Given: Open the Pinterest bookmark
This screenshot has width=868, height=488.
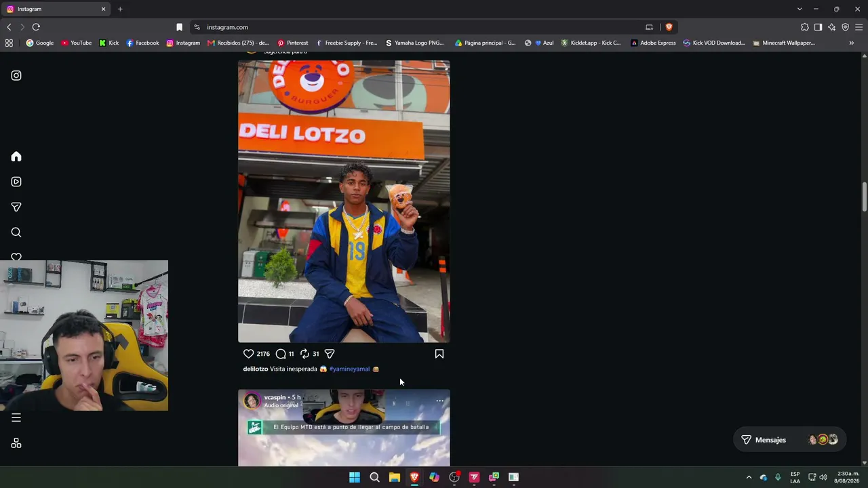Looking at the screenshot, I should tap(292, 43).
